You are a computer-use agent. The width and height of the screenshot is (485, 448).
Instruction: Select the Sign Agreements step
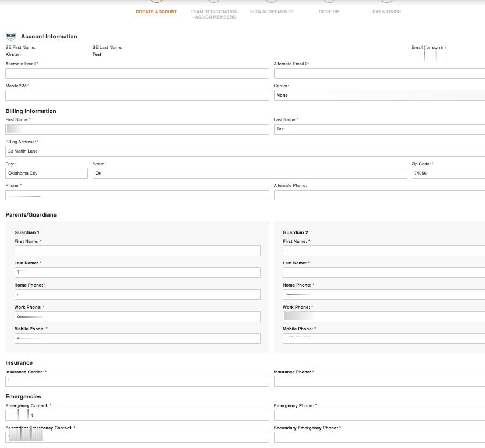pyautogui.click(x=272, y=12)
